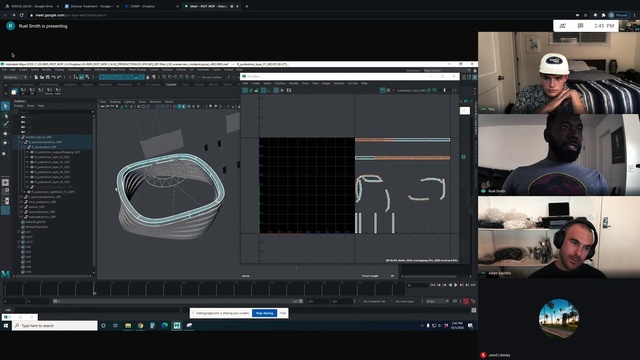640x360 pixels.
Task: Expand the C_layersJumbotron_GRP node in Outliner
Action: tap(22, 197)
